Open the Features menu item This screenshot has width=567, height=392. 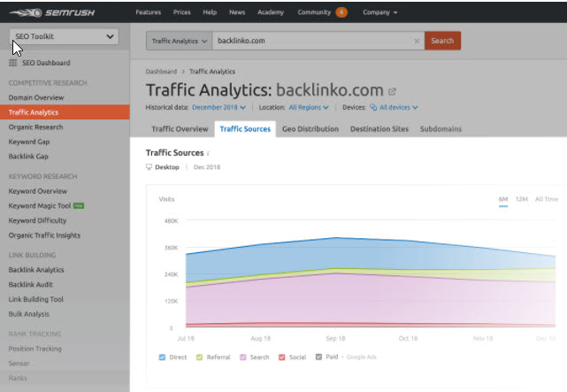coord(149,12)
